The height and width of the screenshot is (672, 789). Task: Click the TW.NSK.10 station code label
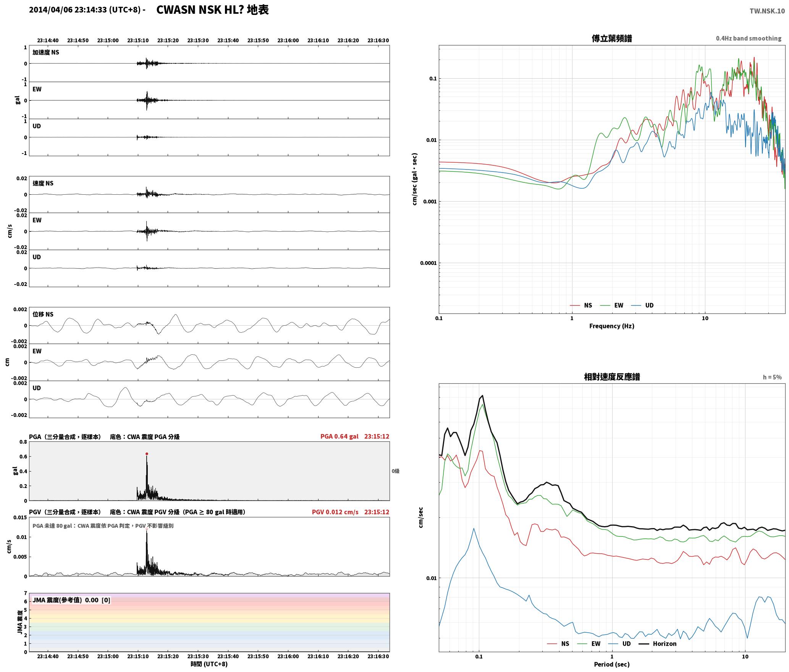(x=767, y=11)
